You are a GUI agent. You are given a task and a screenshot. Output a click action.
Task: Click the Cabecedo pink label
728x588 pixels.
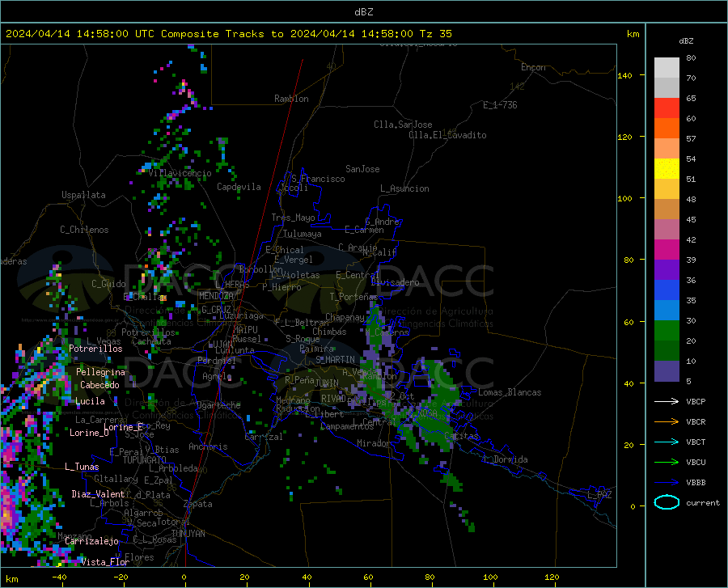[99, 385]
